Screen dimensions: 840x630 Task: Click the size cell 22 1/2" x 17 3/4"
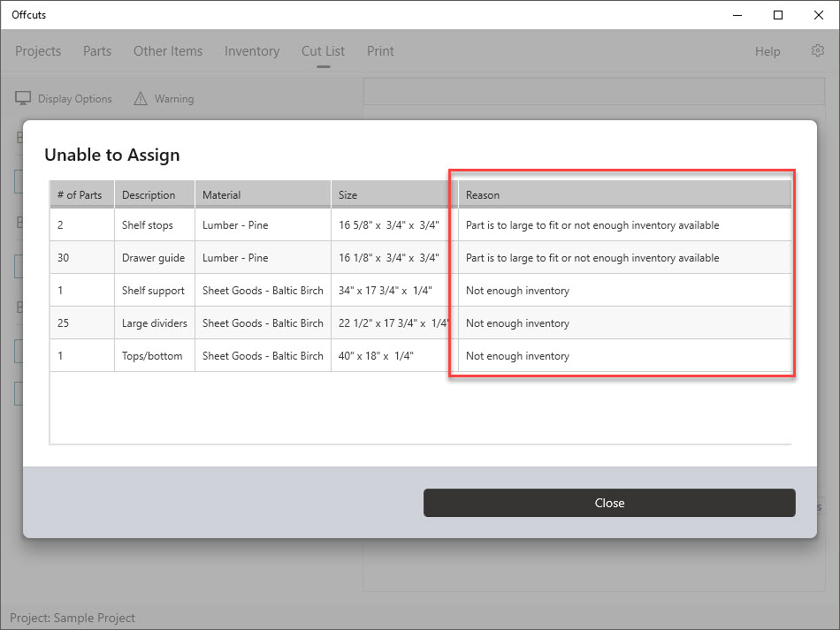pyautogui.click(x=393, y=323)
